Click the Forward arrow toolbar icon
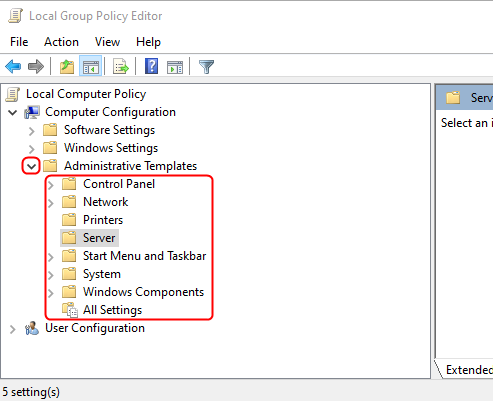493x401 pixels. [x=36, y=66]
